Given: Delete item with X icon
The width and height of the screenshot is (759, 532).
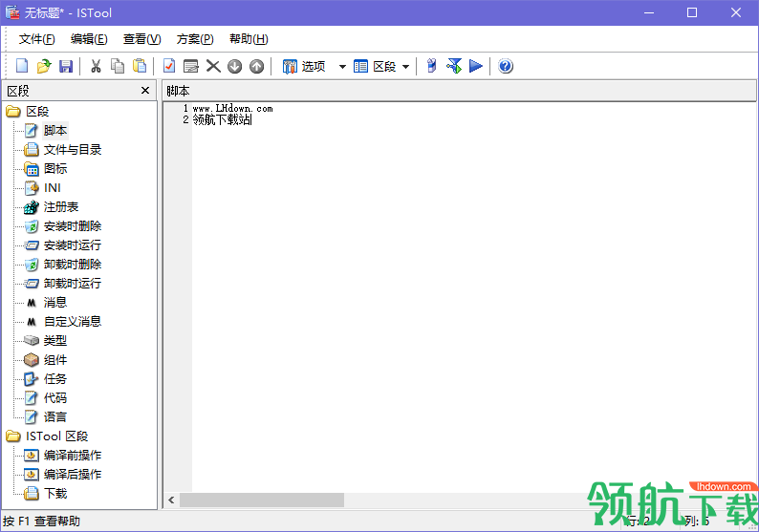Looking at the screenshot, I should [x=213, y=66].
